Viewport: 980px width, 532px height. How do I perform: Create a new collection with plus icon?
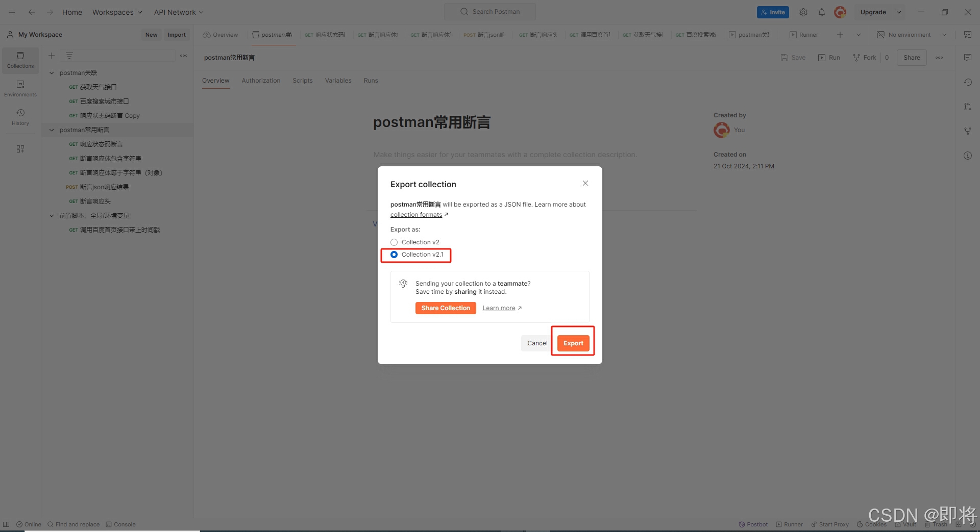52,56
